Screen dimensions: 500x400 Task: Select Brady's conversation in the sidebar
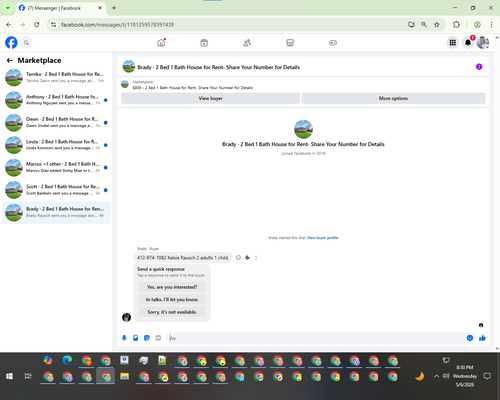coord(56,212)
